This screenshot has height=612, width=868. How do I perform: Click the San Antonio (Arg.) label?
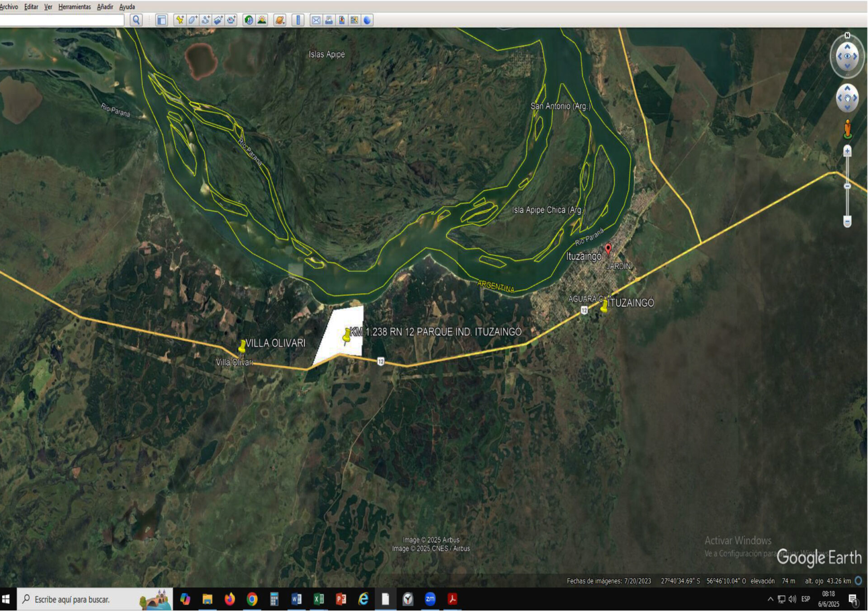pos(560,106)
